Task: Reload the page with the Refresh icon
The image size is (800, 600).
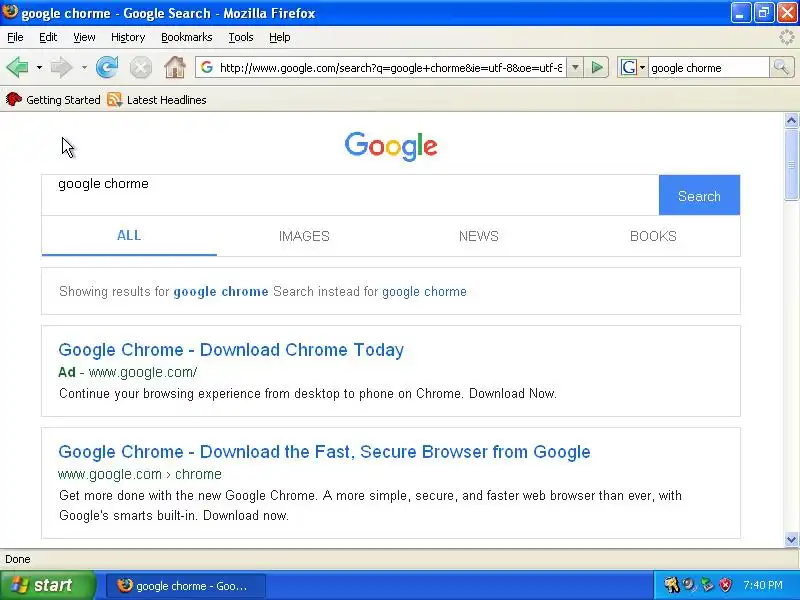Action: (x=107, y=67)
